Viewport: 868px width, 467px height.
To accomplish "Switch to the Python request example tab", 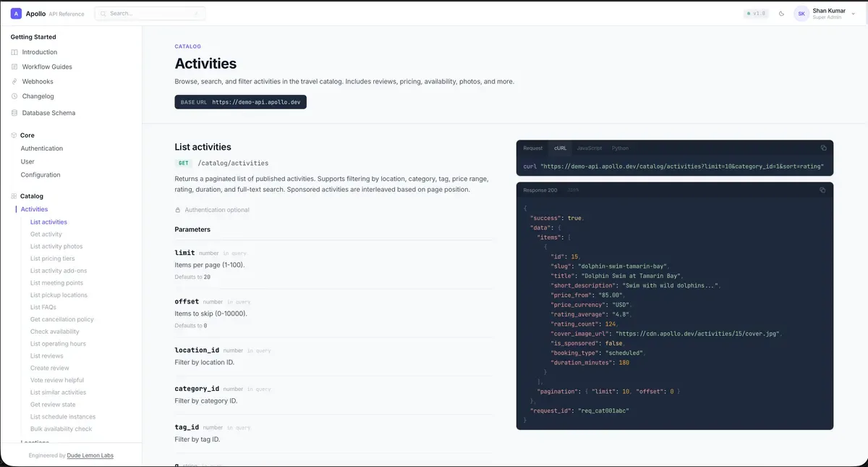I will tap(620, 148).
